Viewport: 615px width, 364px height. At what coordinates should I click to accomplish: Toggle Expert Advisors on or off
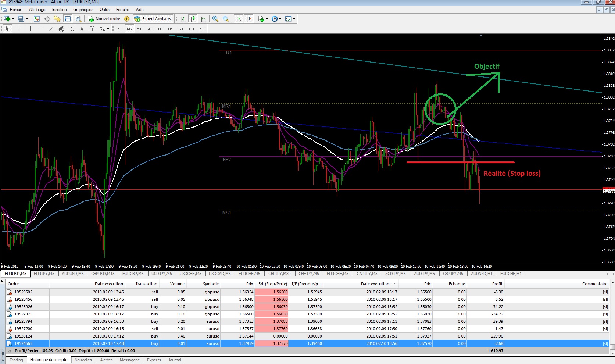(x=153, y=19)
